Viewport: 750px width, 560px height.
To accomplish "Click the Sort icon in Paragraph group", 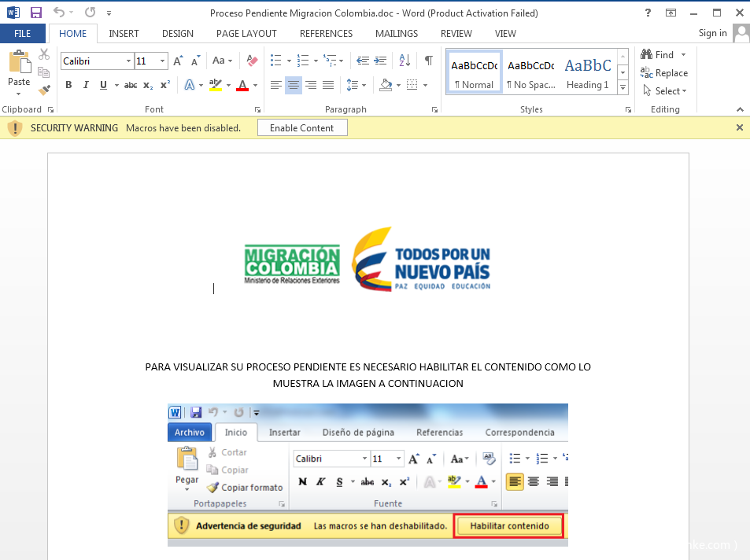I will click(x=405, y=61).
